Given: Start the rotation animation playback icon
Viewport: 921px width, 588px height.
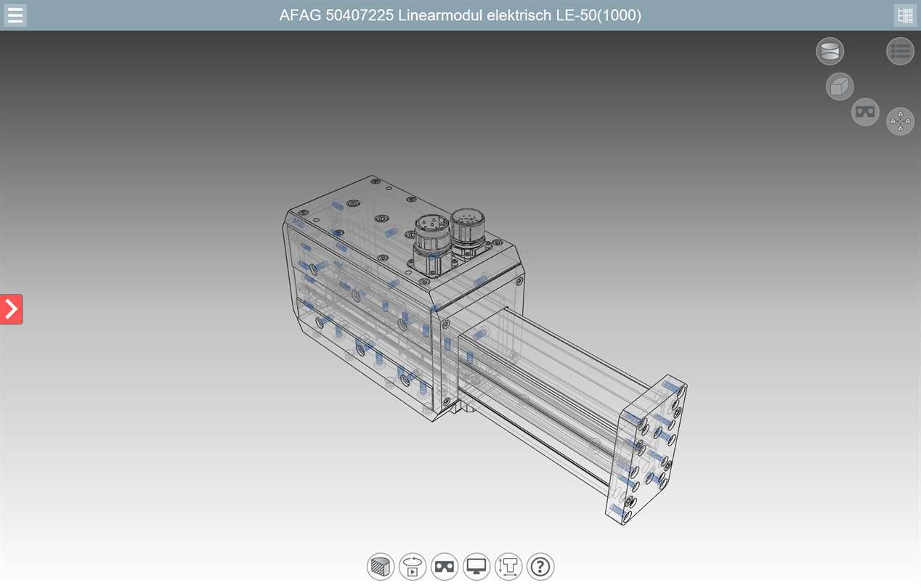Looking at the screenshot, I should coord(413,566).
